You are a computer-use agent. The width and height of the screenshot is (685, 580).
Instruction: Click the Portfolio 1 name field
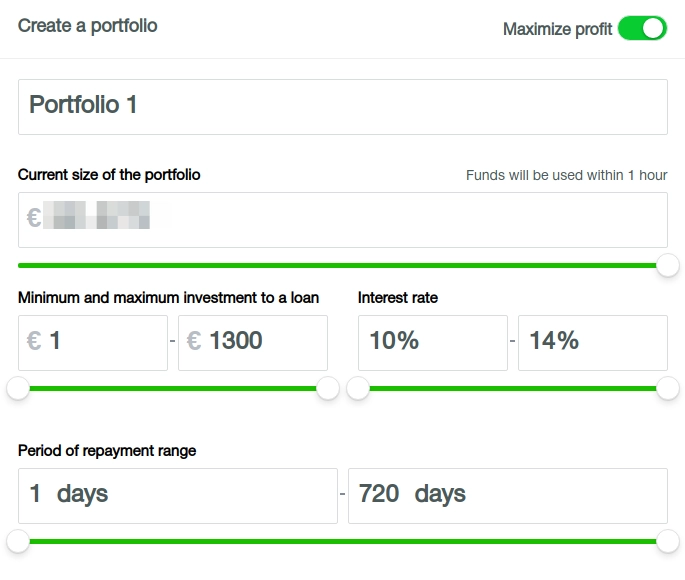pyautogui.click(x=342, y=106)
